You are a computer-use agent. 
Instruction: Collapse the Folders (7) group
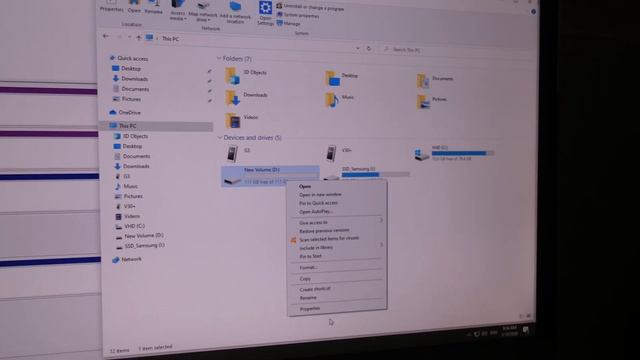(219, 58)
